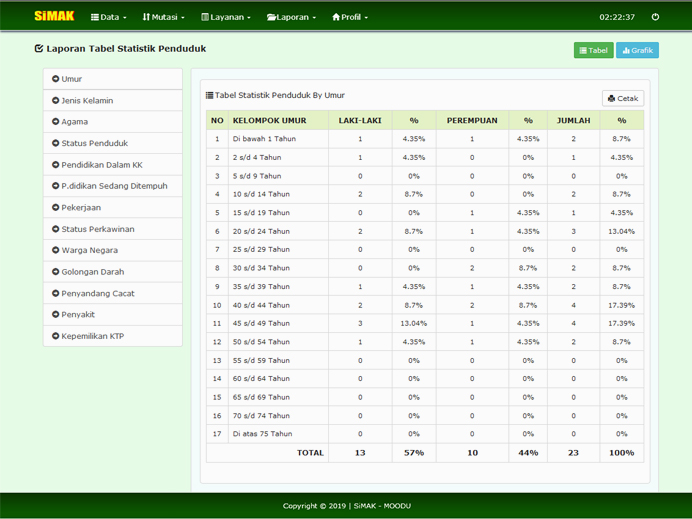This screenshot has width=692, height=519.
Task: Switch to Grafik chart view
Action: coord(637,50)
